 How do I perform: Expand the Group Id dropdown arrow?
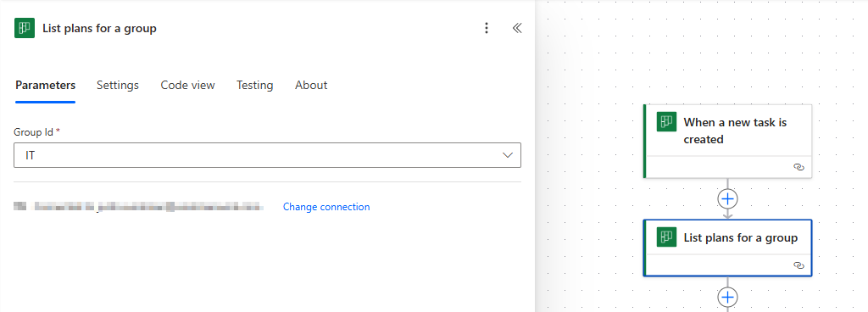508,155
